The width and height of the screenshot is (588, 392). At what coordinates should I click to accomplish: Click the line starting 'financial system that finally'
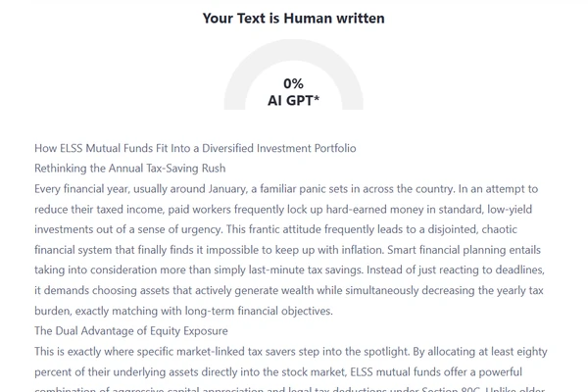(287, 250)
